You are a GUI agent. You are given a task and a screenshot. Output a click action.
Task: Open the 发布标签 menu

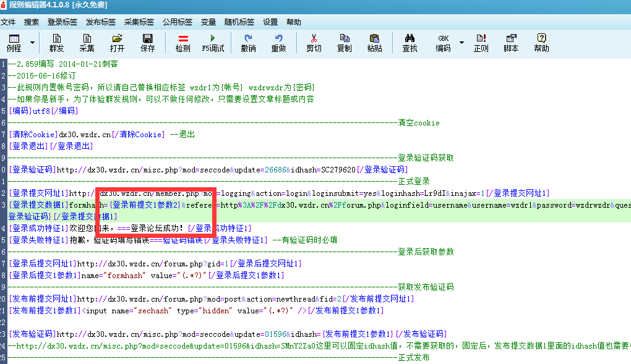(x=101, y=22)
